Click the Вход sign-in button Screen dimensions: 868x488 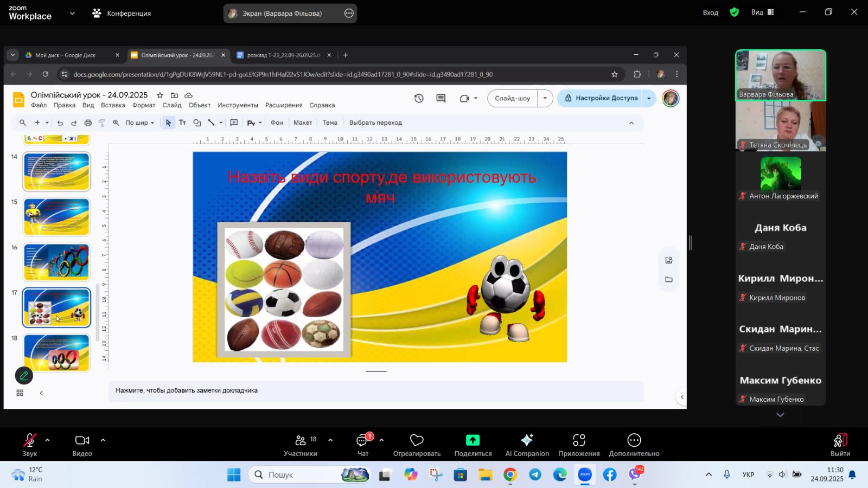[710, 12]
